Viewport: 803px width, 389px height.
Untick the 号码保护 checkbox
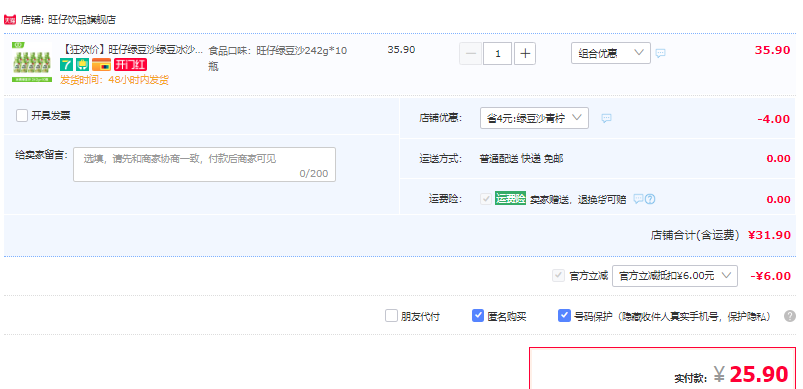(x=564, y=316)
